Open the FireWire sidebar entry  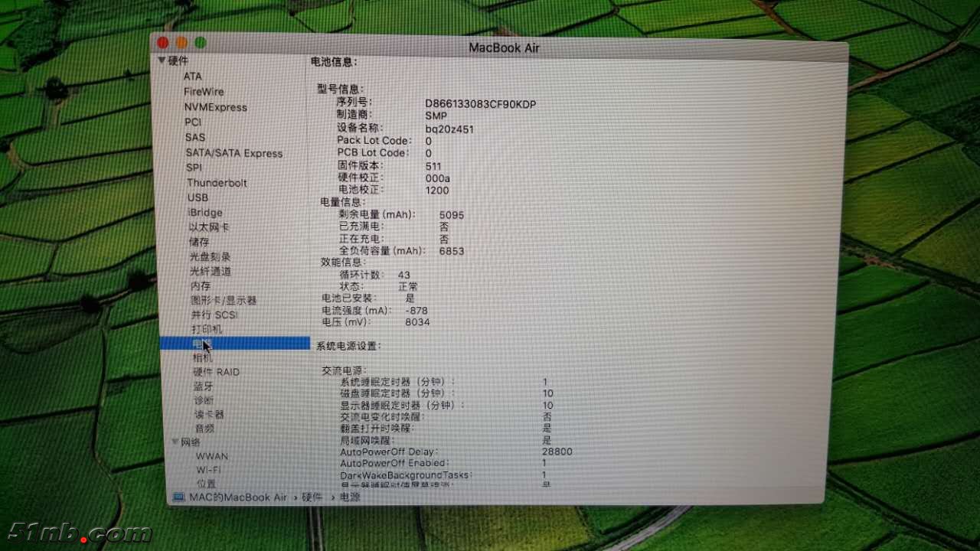204,92
